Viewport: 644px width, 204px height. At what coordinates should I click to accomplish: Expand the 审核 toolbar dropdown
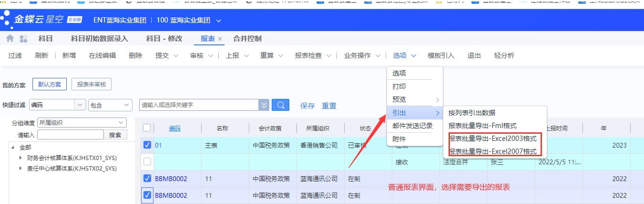click(210, 55)
